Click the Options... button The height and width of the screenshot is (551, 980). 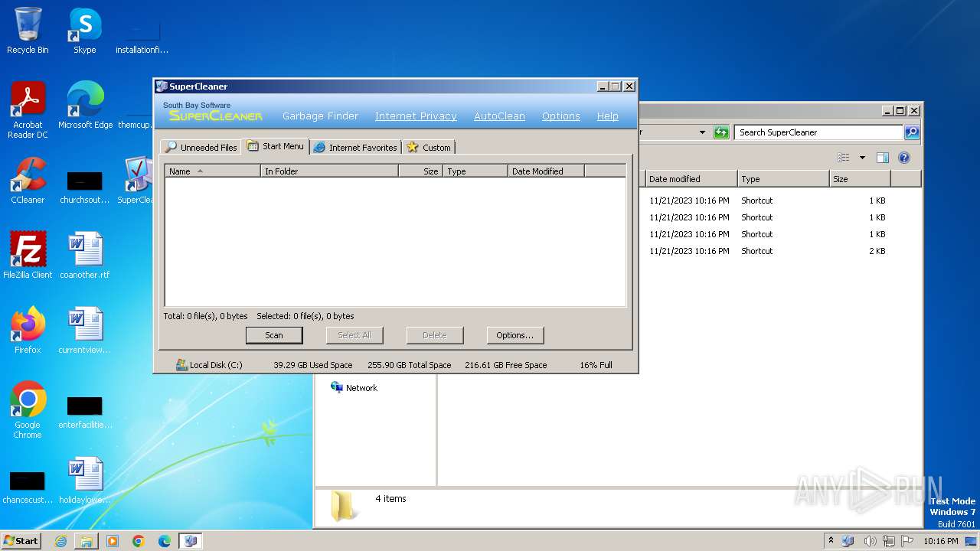tap(514, 335)
